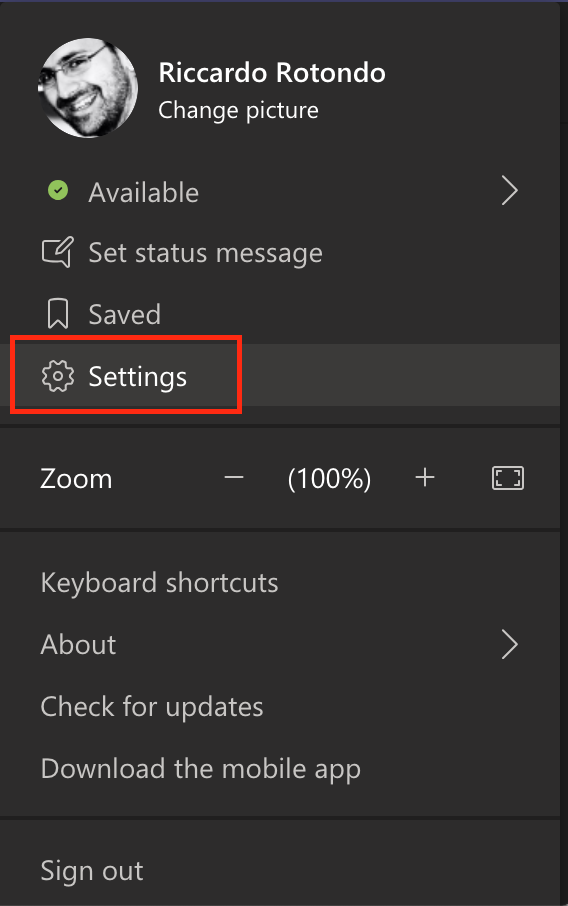The height and width of the screenshot is (906, 568).
Task: Expand the About submenu chevron
Action: [x=510, y=645]
